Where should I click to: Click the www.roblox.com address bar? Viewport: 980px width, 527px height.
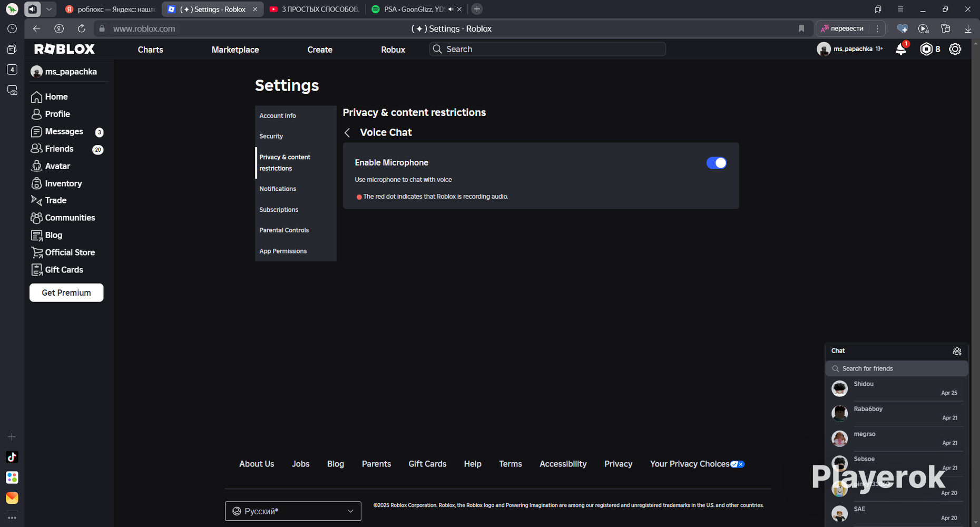(144, 28)
